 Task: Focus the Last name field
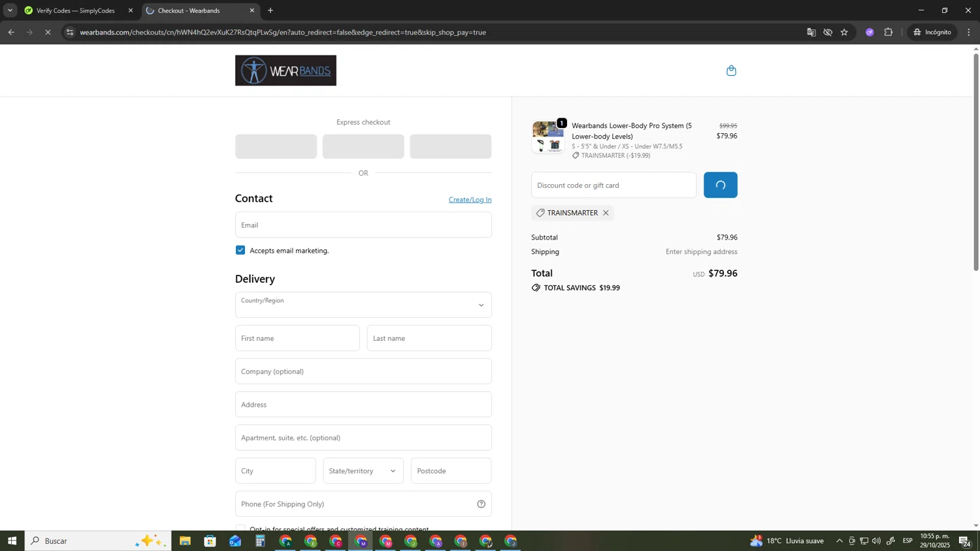tap(429, 338)
